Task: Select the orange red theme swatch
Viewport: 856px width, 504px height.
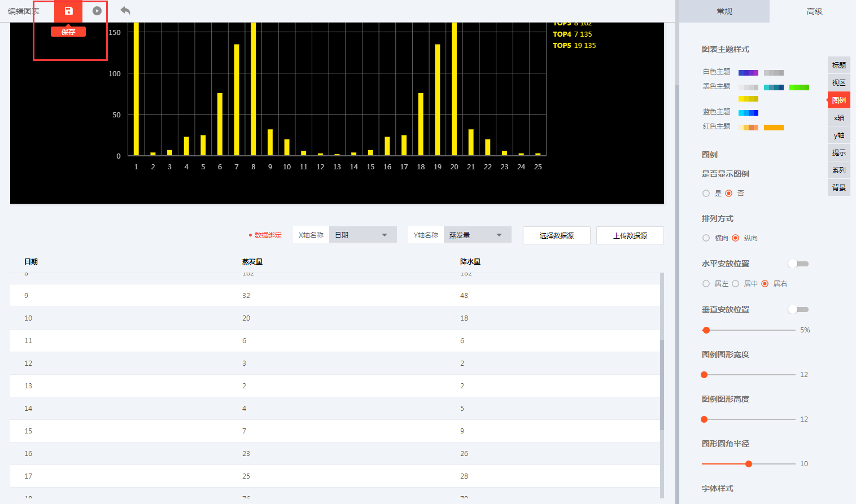Action: 774,128
